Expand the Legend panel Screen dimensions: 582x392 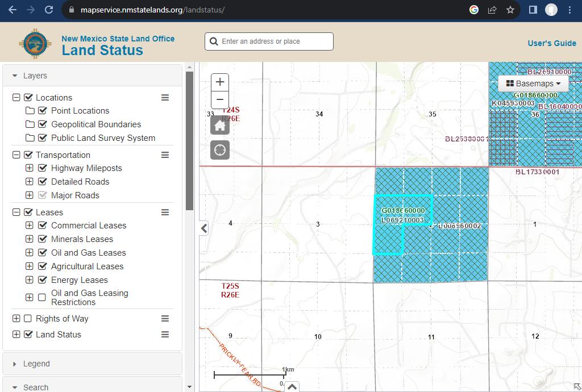tap(93, 364)
